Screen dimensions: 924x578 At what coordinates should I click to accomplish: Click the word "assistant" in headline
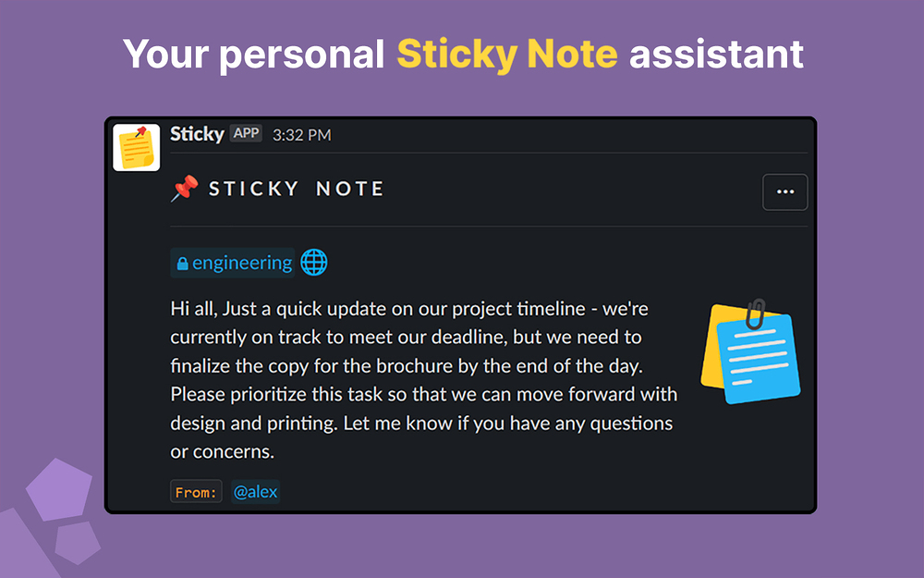[x=716, y=55]
